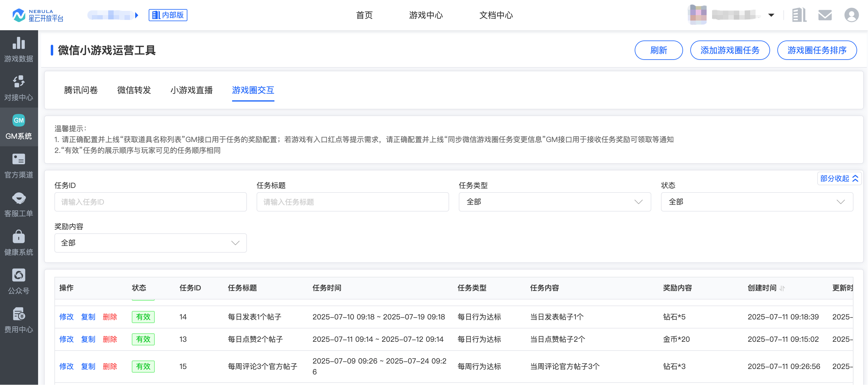This screenshot has height=385, width=868.
Task: Click 修改 for task 每周评论3个官方帖子
Action: (66, 367)
